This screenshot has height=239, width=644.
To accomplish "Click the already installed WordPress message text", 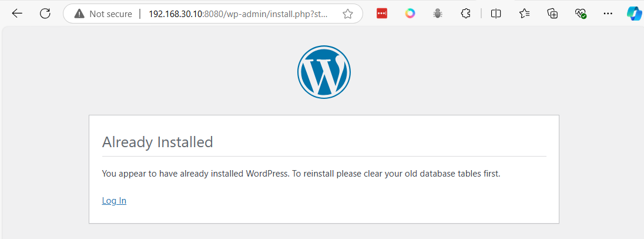I will (x=301, y=174).
